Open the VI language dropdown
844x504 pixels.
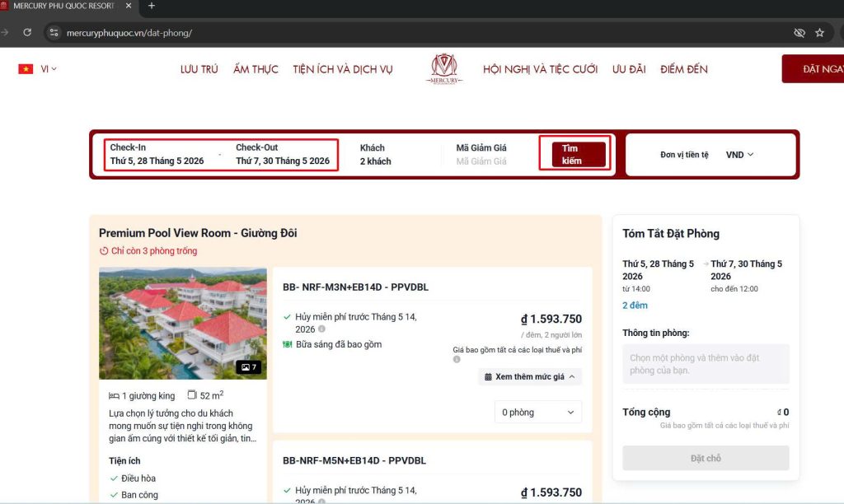(x=49, y=69)
